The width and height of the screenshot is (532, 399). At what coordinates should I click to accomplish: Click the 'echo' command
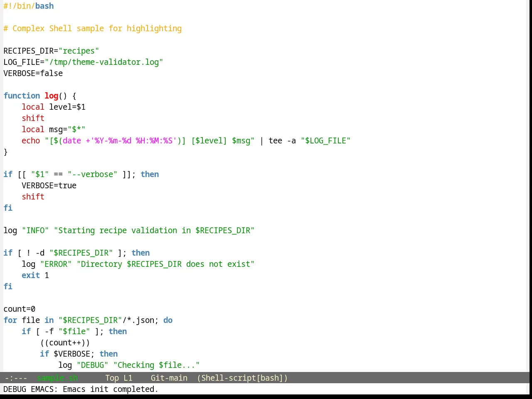tap(31, 140)
